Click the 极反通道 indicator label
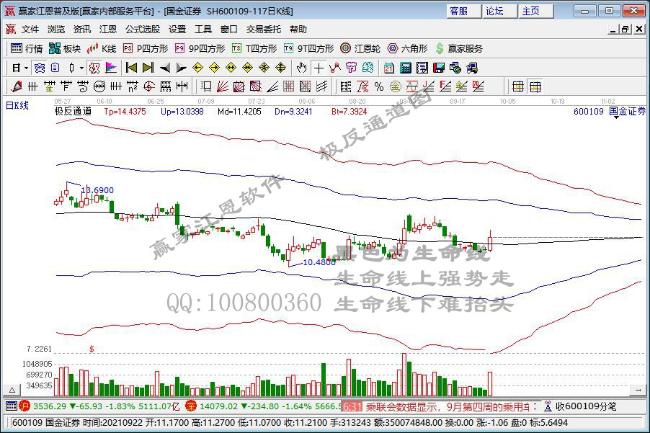Viewport: 650px width, 433px height. coord(73,111)
